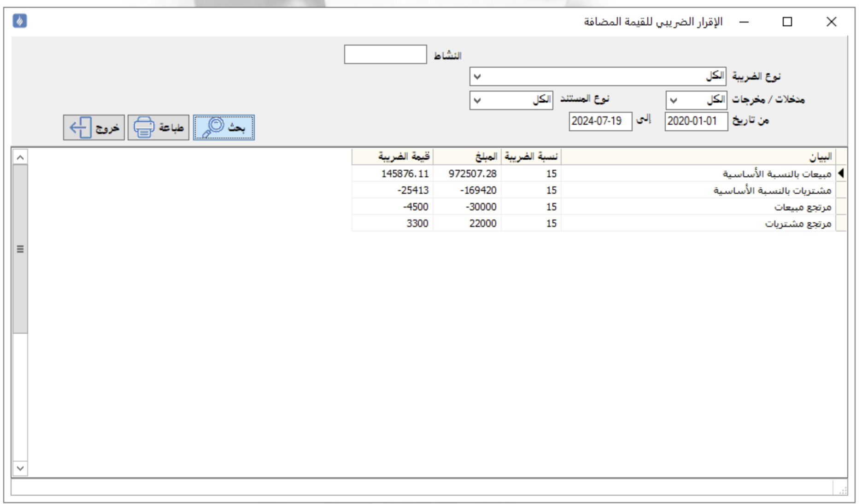Click the scrollbar down arrow
Screen dimensions: 862x504
[x=20, y=468]
